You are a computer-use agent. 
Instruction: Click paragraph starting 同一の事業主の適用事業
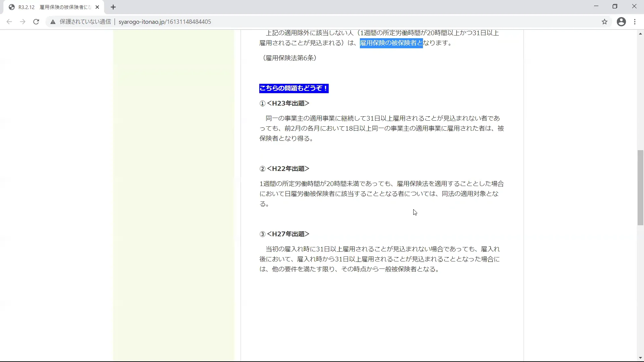(x=382, y=128)
